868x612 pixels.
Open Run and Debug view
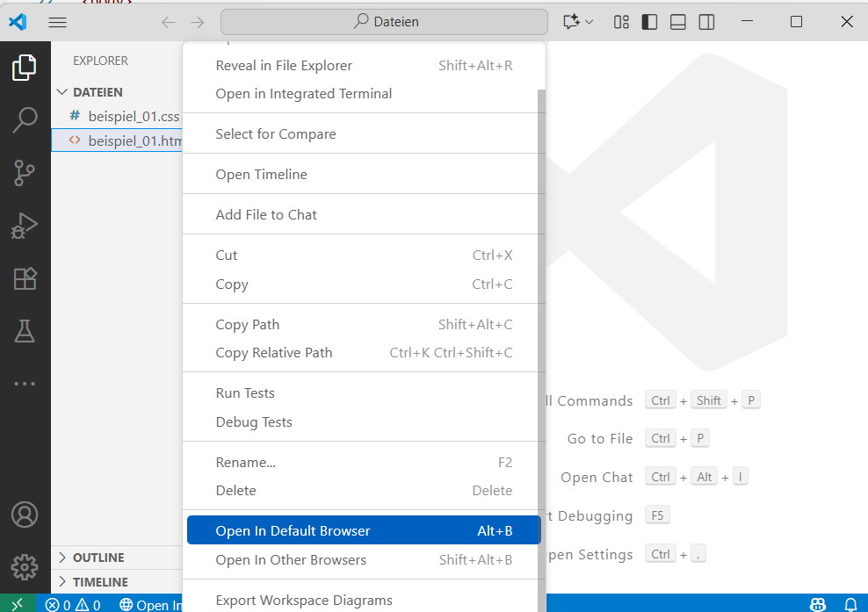click(x=25, y=226)
